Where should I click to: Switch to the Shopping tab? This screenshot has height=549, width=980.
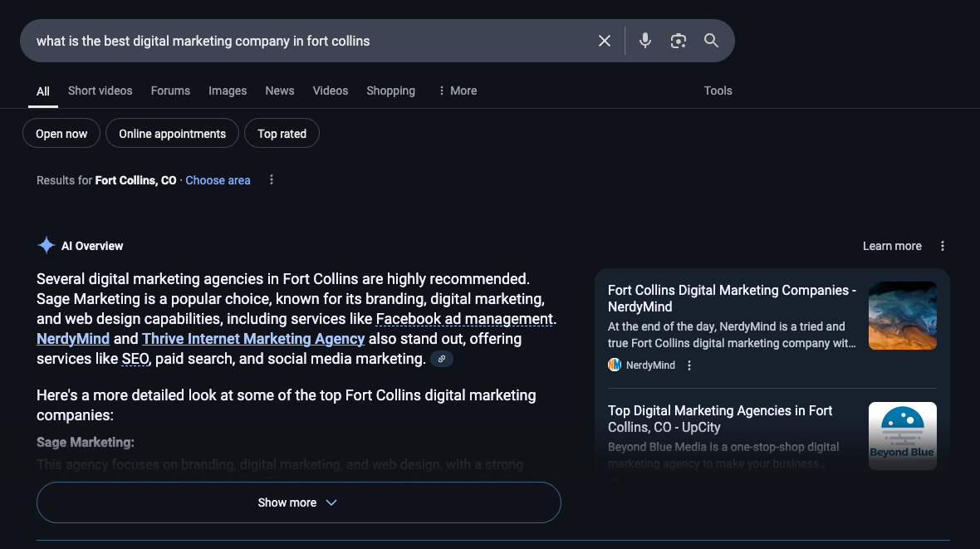click(x=390, y=91)
